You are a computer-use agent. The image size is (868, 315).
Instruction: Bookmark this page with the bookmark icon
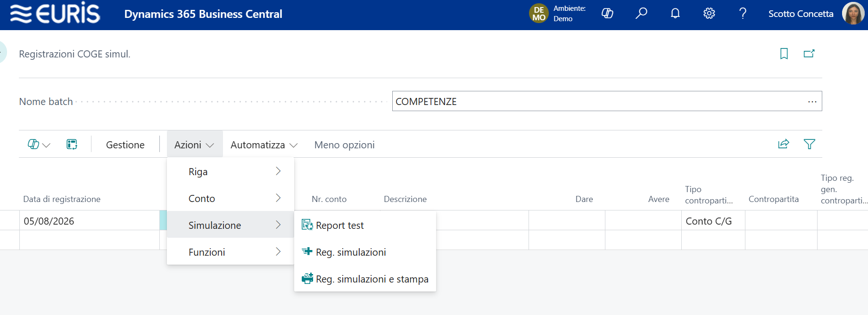784,54
